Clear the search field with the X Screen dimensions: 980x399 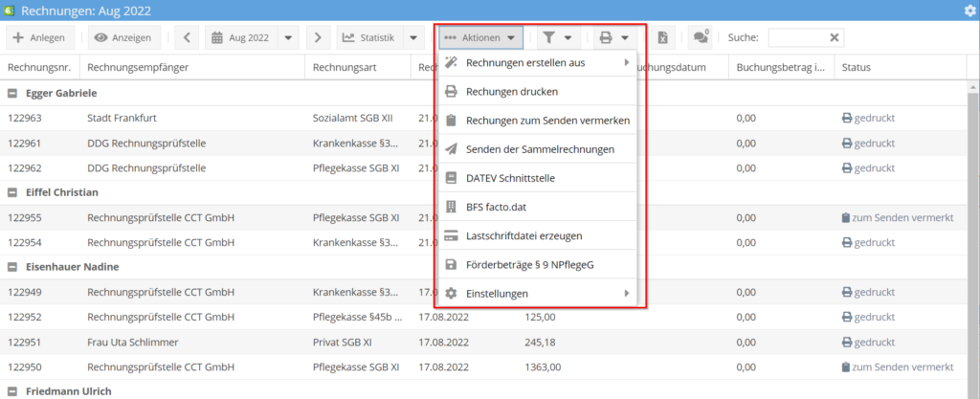[835, 37]
